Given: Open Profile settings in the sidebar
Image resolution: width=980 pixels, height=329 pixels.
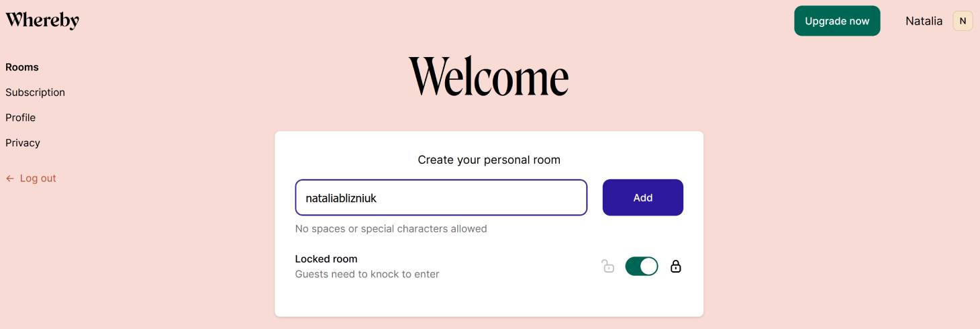Looking at the screenshot, I should coord(20,117).
